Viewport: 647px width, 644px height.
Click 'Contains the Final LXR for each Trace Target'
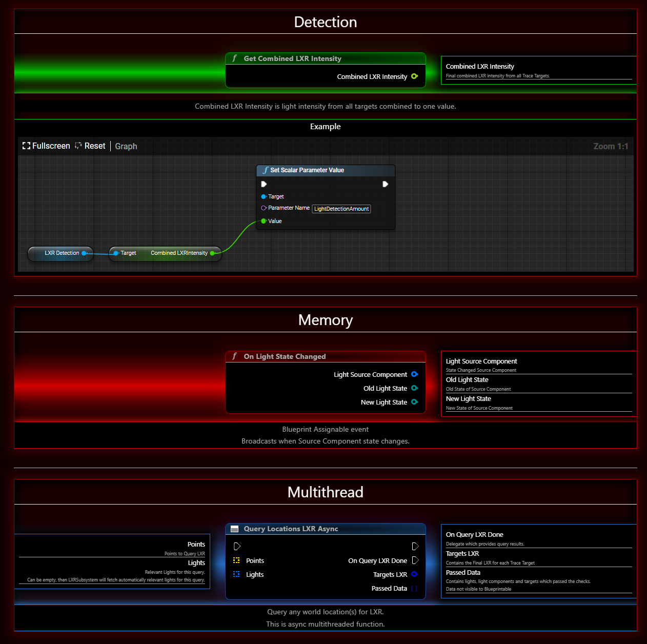490,563
